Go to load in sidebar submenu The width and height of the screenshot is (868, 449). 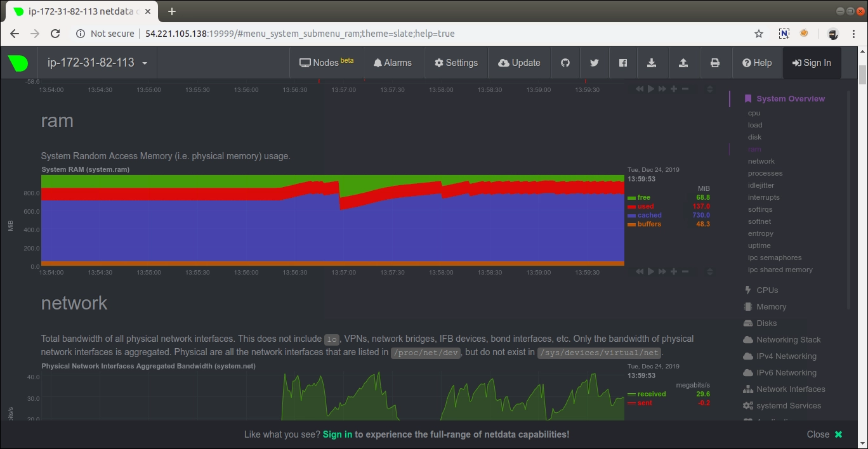click(x=755, y=125)
